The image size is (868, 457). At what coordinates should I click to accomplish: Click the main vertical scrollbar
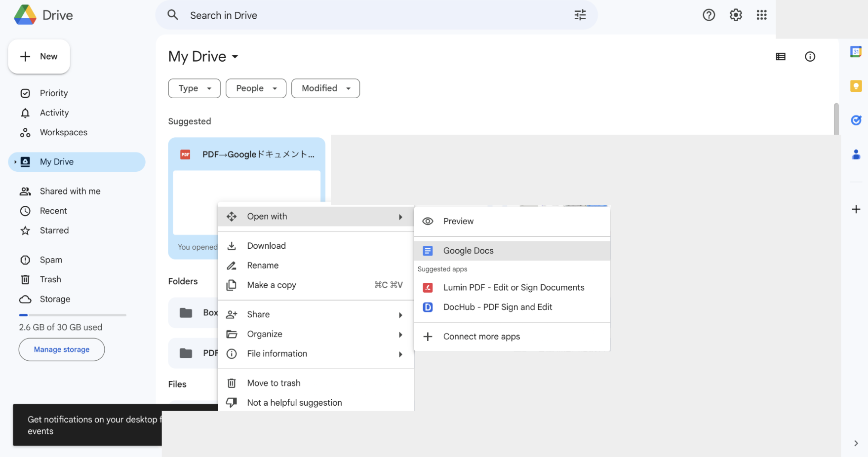pos(836,118)
